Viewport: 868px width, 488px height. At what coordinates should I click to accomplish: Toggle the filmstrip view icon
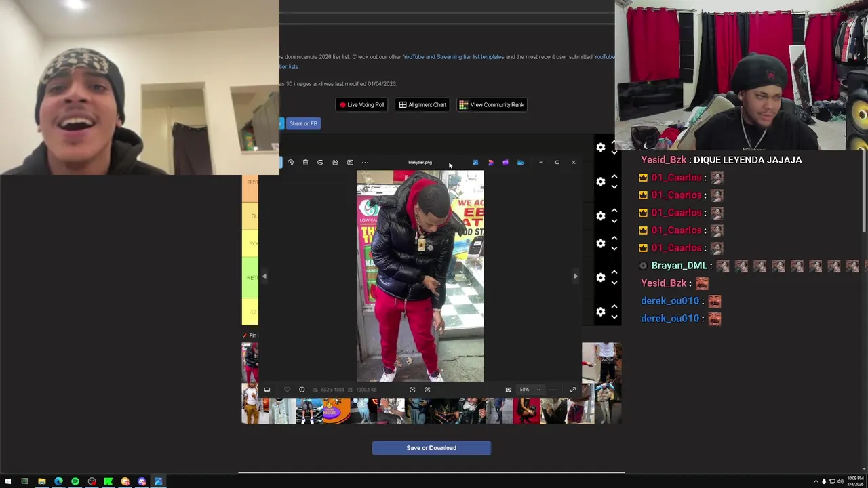click(x=267, y=390)
